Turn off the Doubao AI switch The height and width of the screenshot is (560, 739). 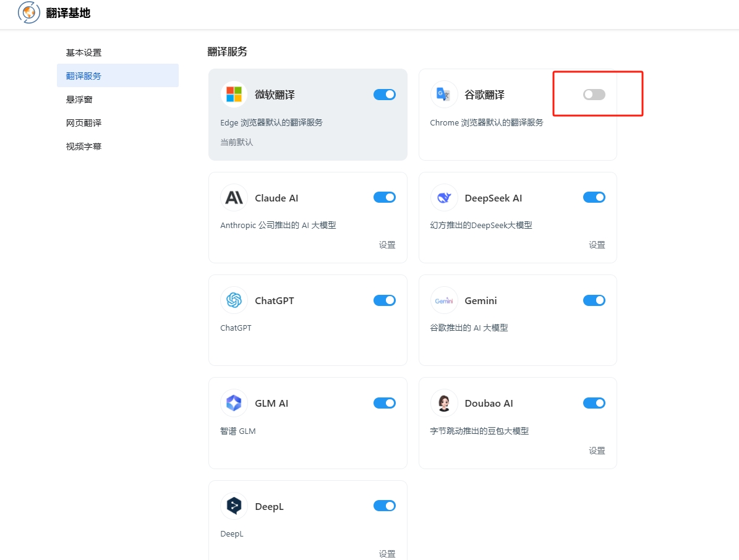click(594, 403)
